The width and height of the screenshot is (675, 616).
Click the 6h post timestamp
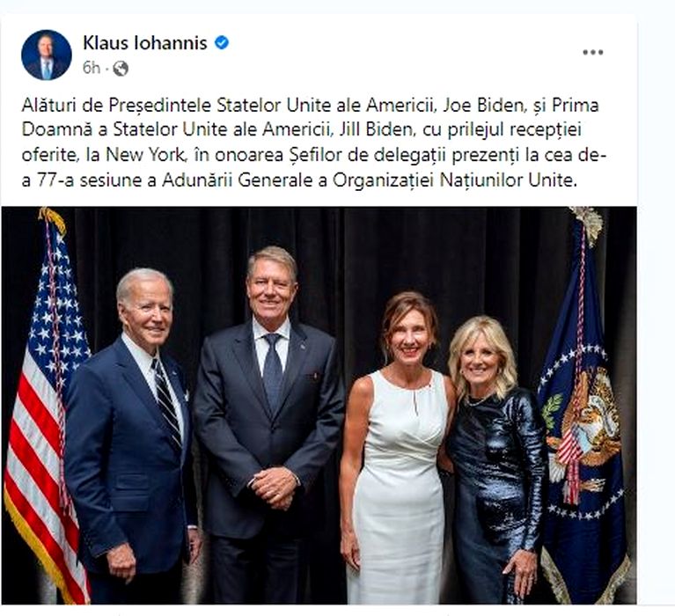tap(91, 68)
